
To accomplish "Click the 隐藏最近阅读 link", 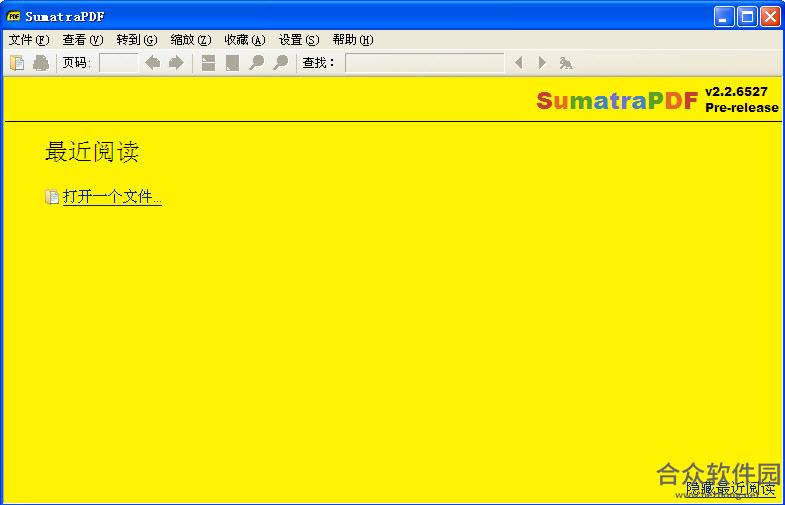I will 730,488.
